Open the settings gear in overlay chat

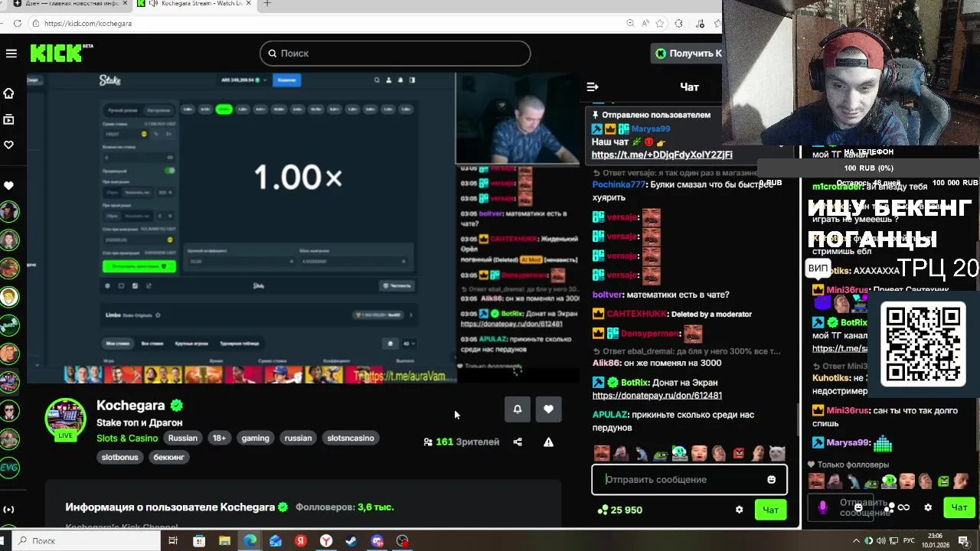pos(928,507)
